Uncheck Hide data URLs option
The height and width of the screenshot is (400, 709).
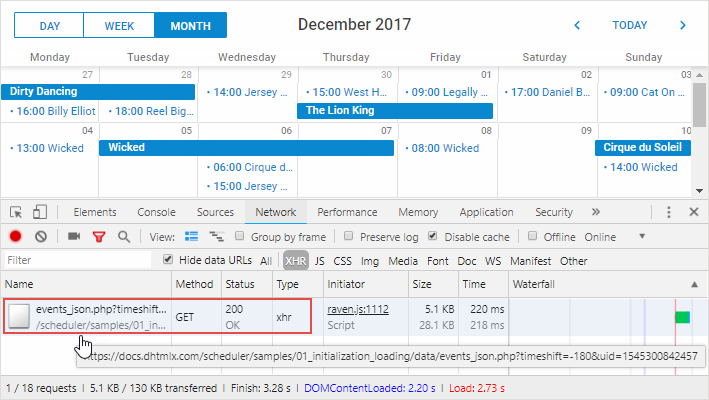(x=168, y=260)
